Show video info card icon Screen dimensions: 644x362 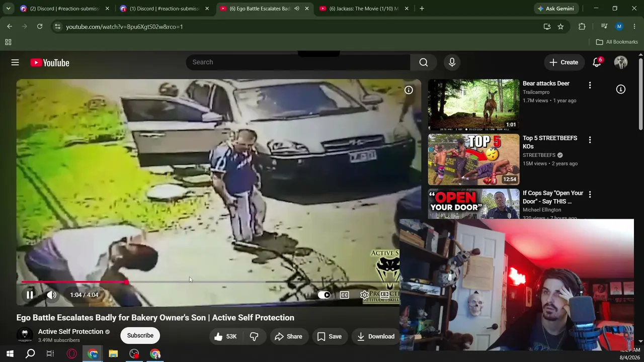point(409,90)
